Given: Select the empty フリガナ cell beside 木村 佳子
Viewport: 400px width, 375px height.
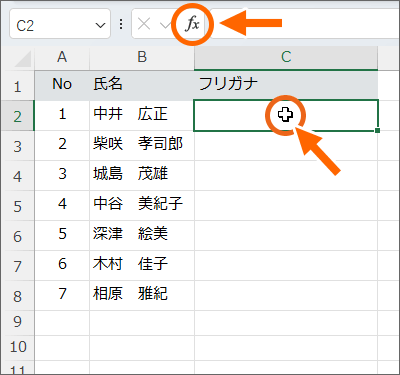Looking at the screenshot, I should point(286,266).
